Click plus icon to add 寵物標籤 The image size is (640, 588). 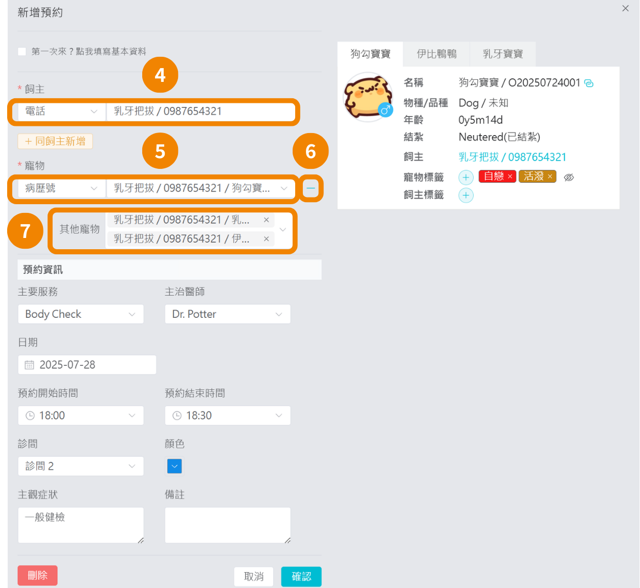tap(466, 177)
